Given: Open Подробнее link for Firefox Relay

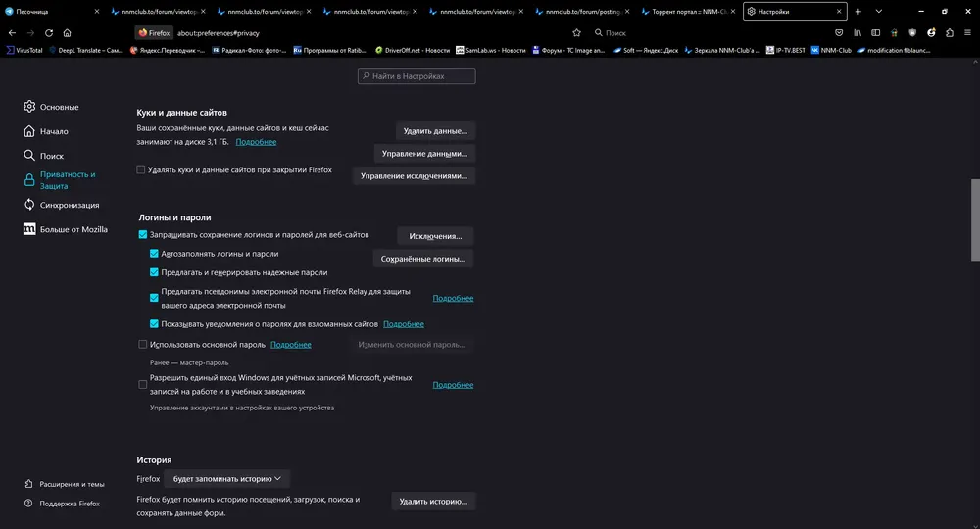Looking at the screenshot, I should click(453, 298).
